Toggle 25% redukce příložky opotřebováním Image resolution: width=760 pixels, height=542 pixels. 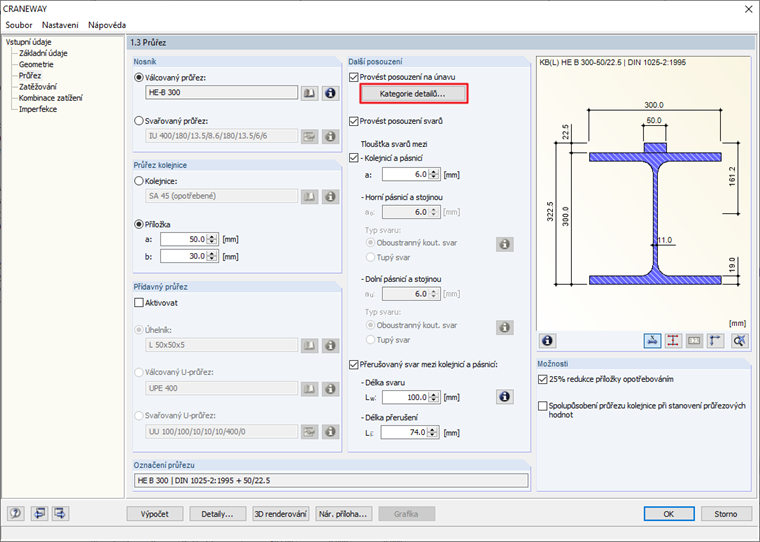[x=543, y=380]
